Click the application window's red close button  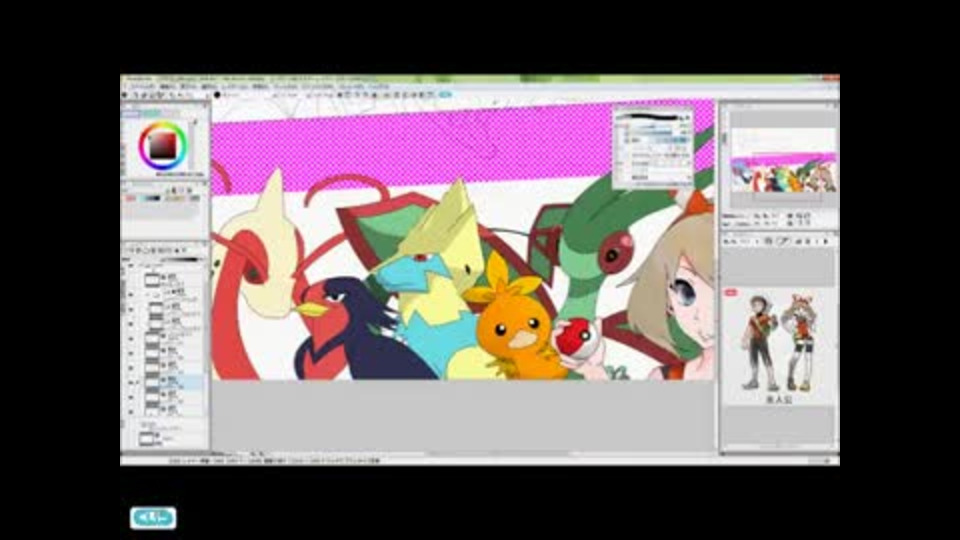pos(830,78)
